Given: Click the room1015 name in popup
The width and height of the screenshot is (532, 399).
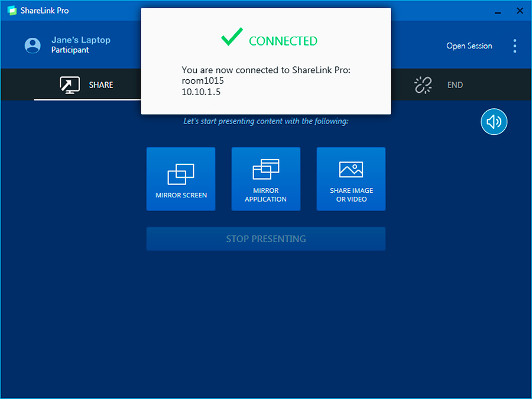Looking at the screenshot, I should tap(203, 81).
